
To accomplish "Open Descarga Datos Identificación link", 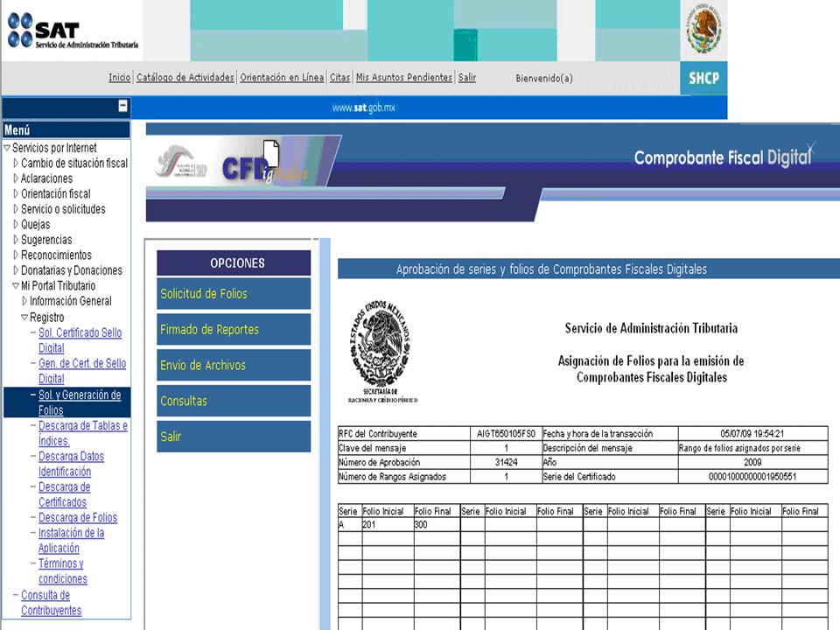I will (71, 464).
